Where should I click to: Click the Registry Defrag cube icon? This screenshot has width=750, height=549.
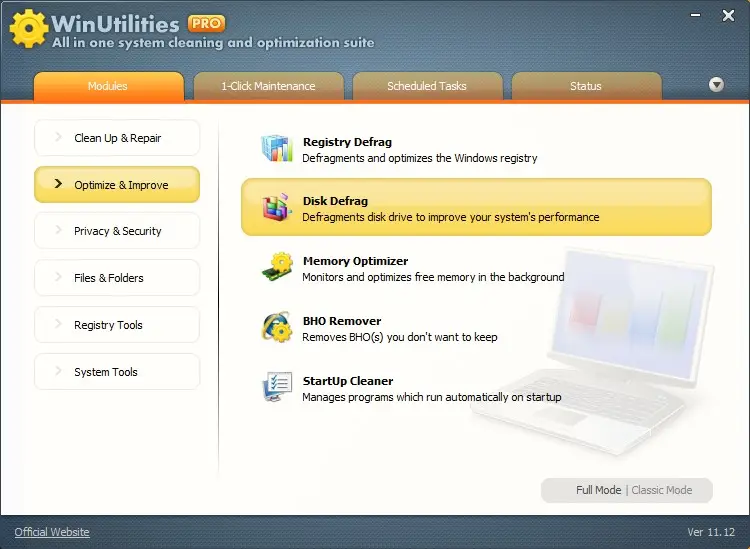(x=277, y=149)
